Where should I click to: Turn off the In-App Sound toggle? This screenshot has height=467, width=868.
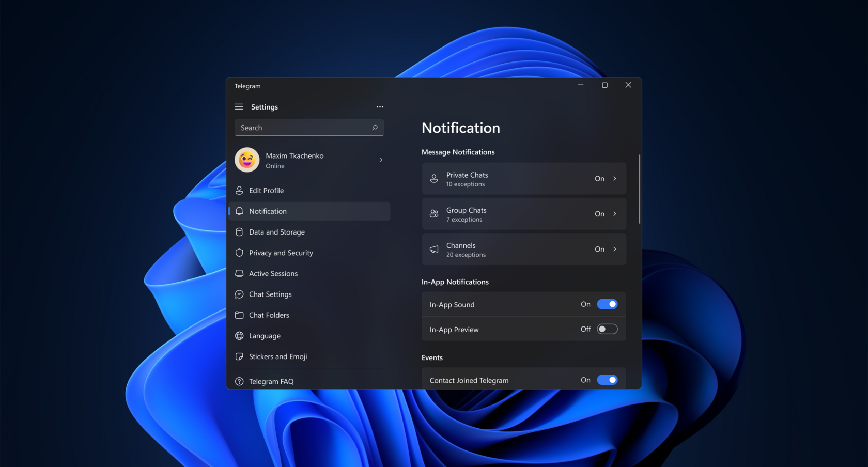[607, 304]
